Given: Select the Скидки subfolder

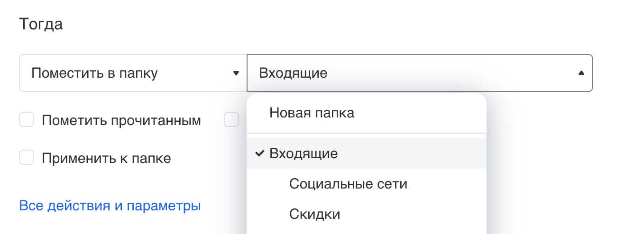Looking at the screenshot, I should pos(315,214).
